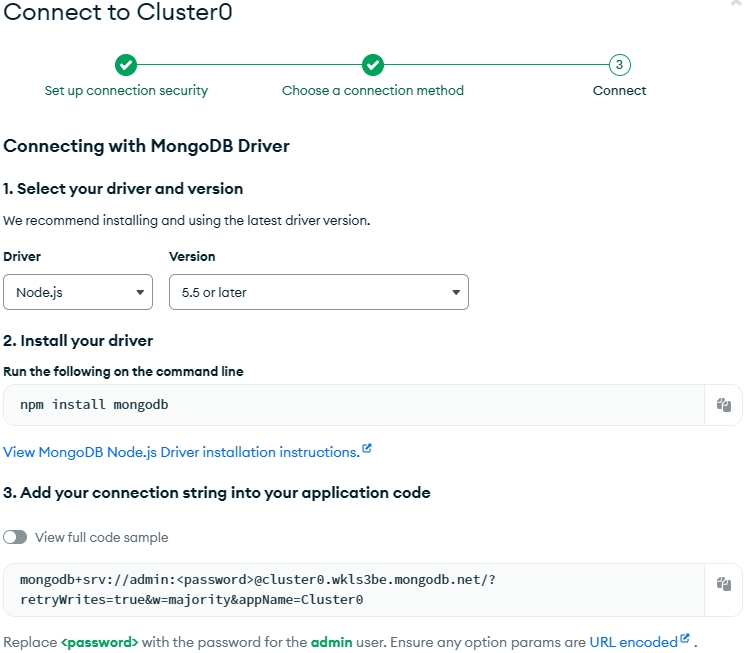Click the View full code sample label

click(x=101, y=537)
